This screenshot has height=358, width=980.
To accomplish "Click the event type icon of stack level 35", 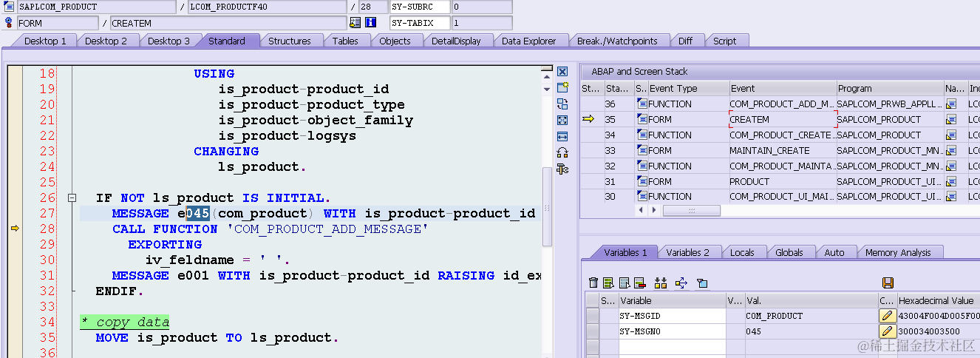I will [641, 119].
